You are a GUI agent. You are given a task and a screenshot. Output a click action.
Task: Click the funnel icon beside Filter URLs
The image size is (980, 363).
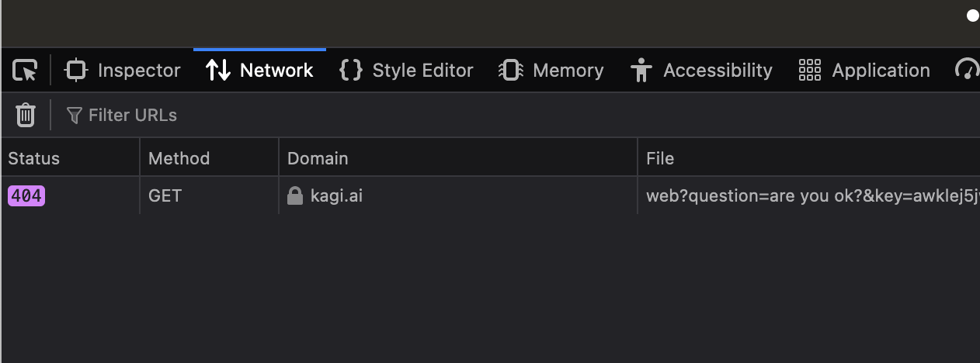pyautogui.click(x=75, y=116)
